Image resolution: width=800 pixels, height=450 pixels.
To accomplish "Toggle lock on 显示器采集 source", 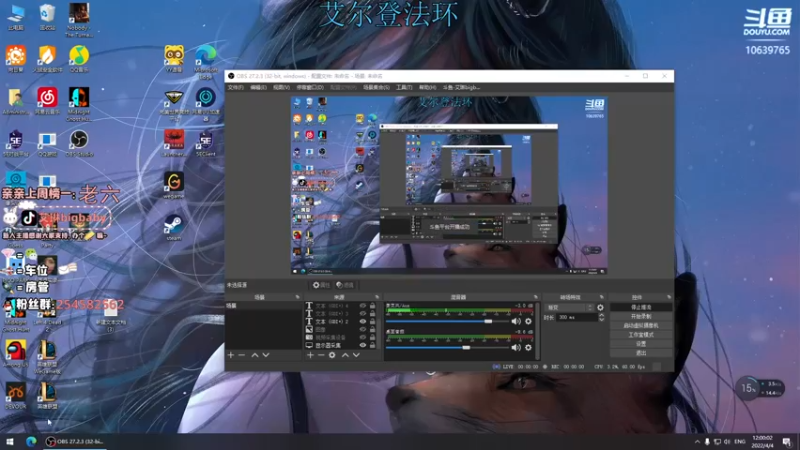I will 372,345.
